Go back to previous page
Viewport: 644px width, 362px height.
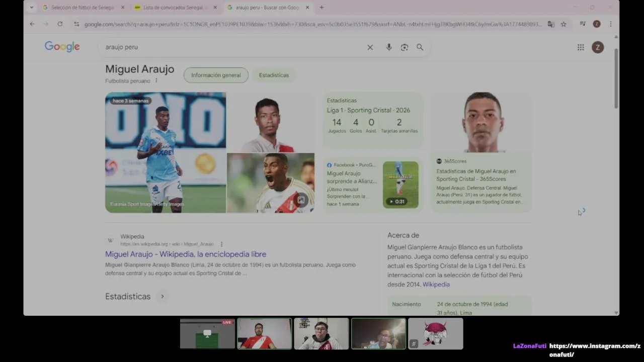[32, 24]
